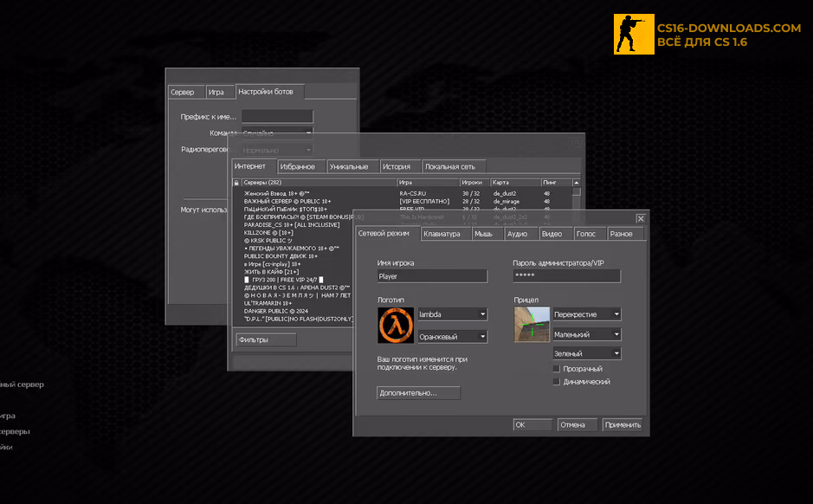
Task: Click the lambda logo preview image
Action: (396, 325)
